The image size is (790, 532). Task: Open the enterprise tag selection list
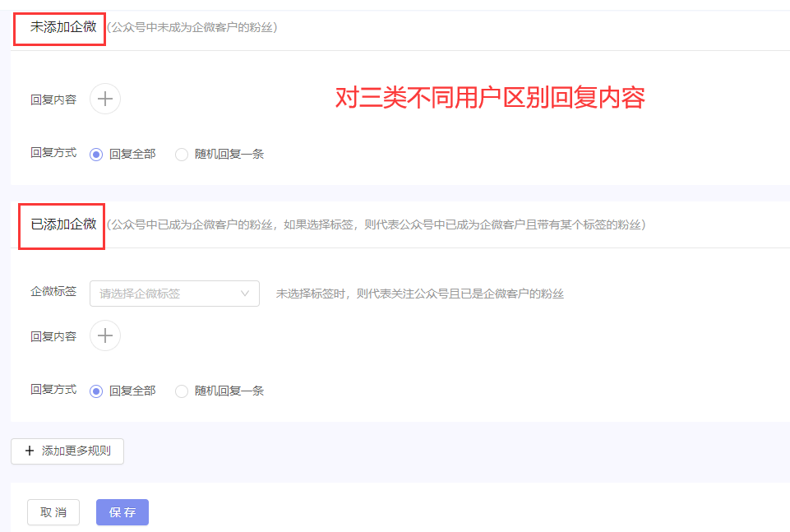click(174, 294)
